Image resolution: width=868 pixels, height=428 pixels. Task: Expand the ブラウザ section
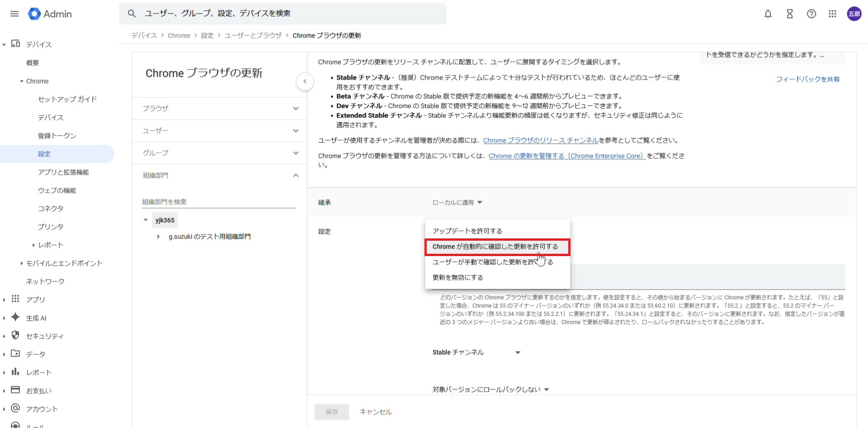219,109
